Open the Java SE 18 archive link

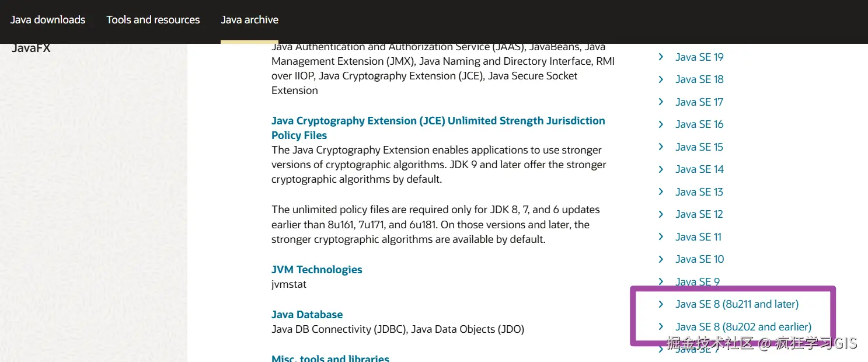click(699, 79)
